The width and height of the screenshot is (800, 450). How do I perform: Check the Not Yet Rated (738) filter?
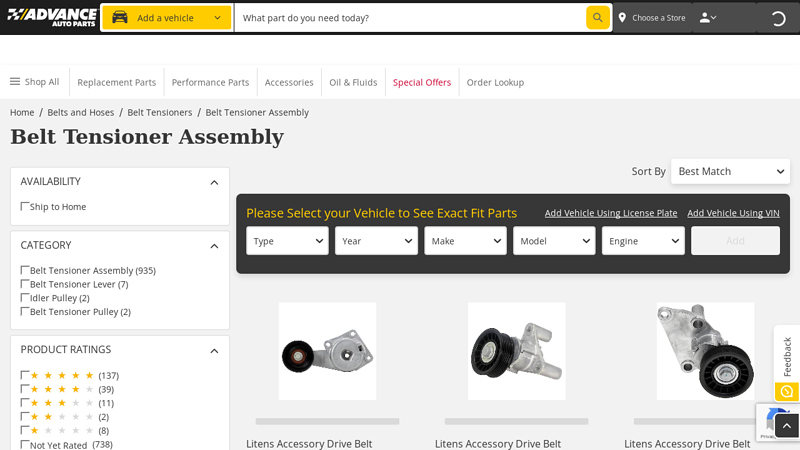pyautogui.click(x=24, y=444)
